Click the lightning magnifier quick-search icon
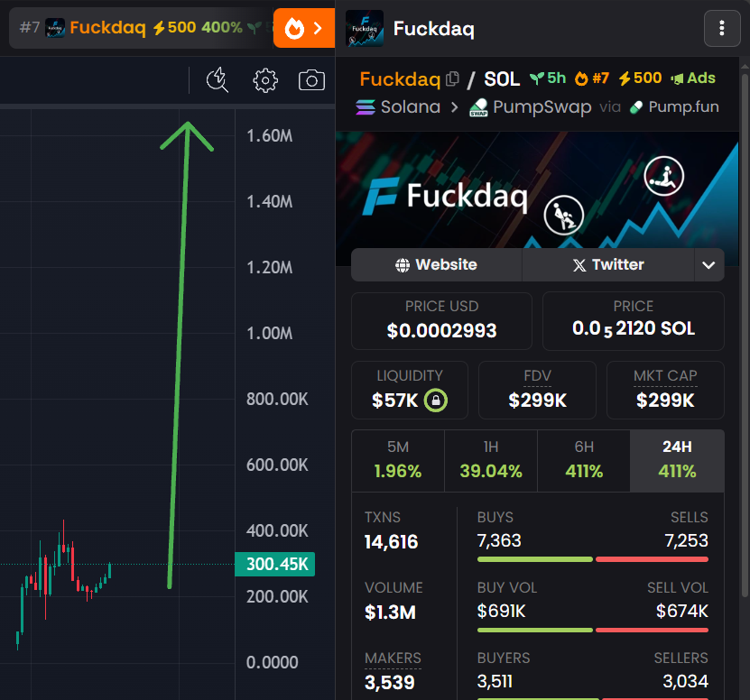The width and height of the screenshot is (750, 700). click(x=218, y=80)
